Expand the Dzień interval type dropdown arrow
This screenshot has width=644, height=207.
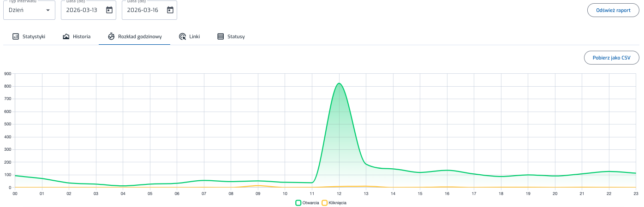(48, 10)
